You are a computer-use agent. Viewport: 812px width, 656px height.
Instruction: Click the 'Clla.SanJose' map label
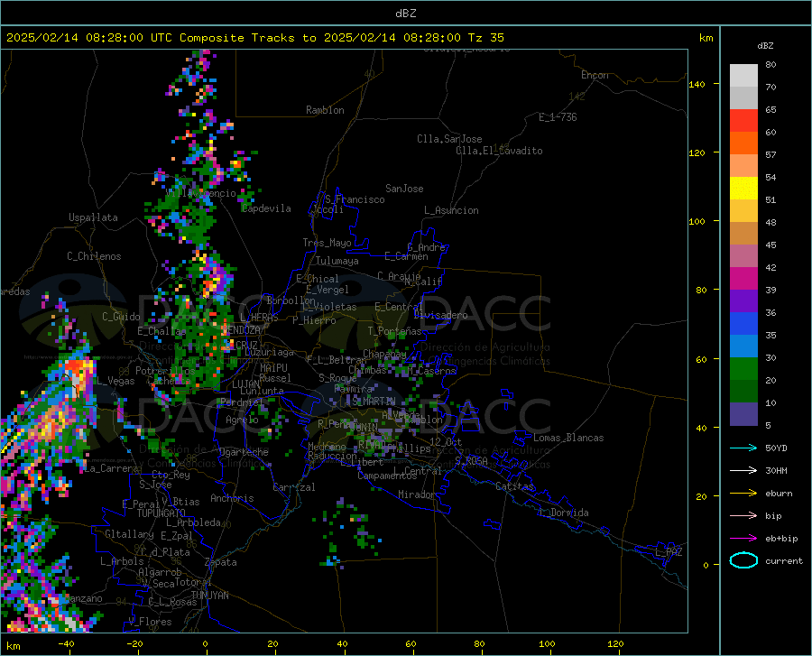pos(449,139)
